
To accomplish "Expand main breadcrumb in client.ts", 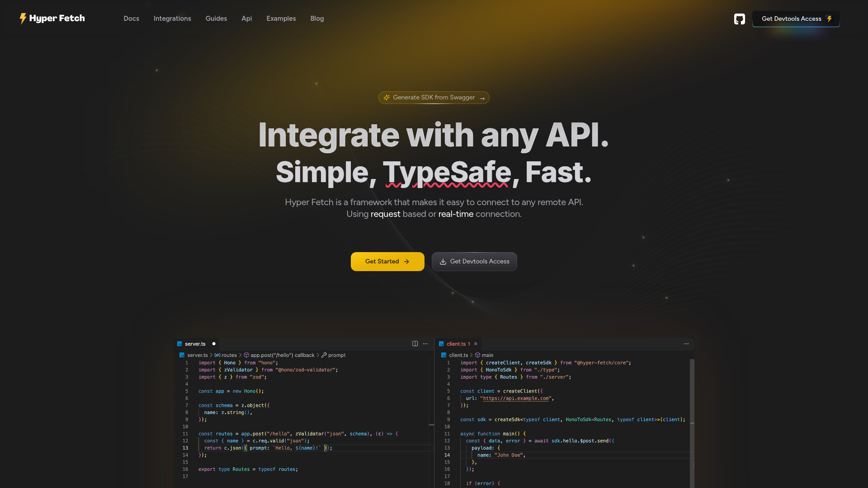I will (x=487, y=355).
